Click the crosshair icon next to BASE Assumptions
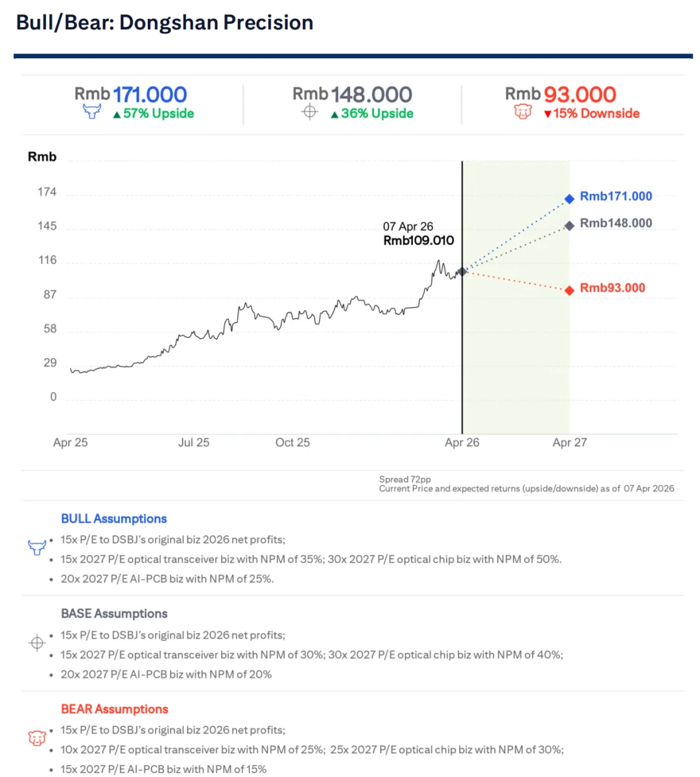This screenshot has width=700, height=777. (37, 643)
